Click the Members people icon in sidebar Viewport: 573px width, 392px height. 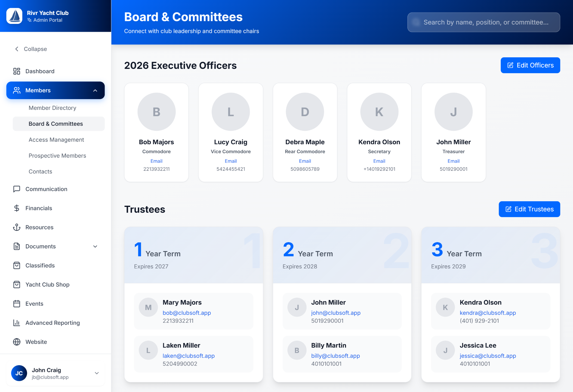[17, 90]
